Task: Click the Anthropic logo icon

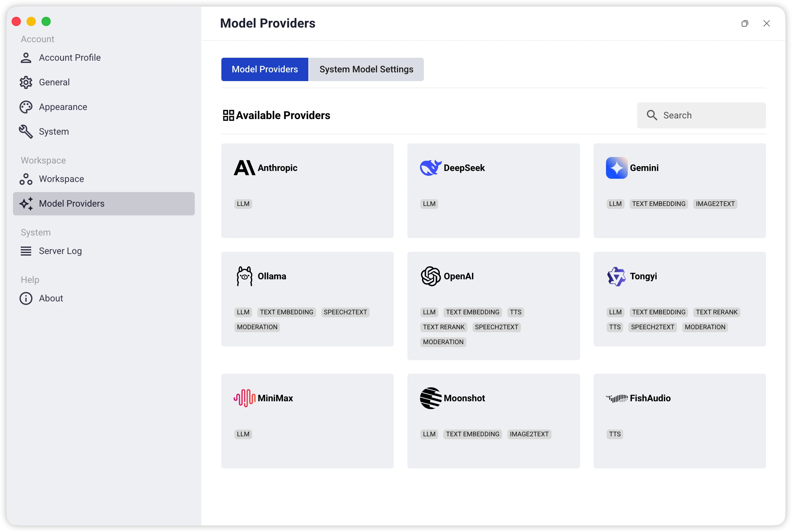Action: [244, 168]
